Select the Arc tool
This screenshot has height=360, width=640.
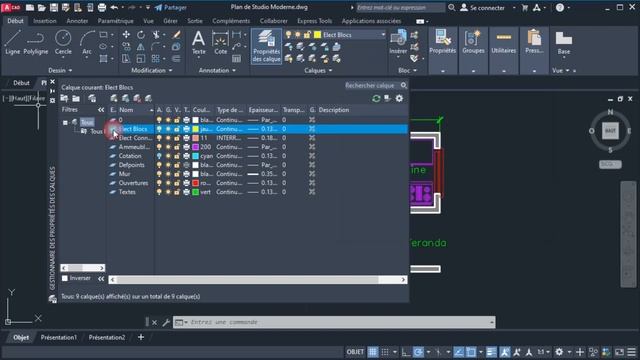[x=87, y=43]
